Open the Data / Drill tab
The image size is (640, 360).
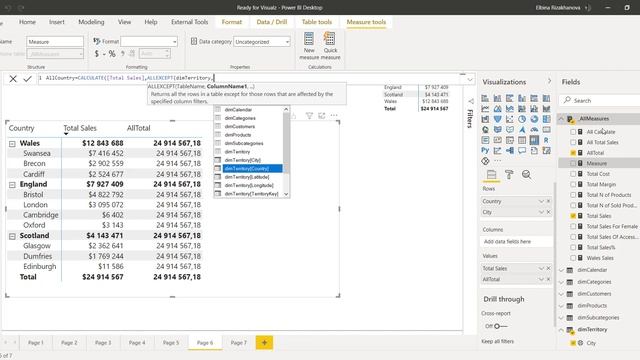tap(272, 22)
